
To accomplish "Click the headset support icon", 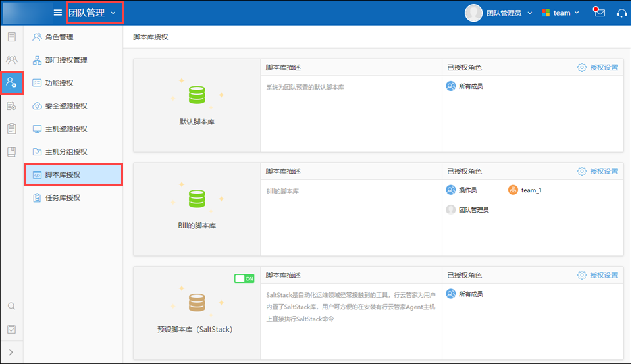I will pos(621,13).
